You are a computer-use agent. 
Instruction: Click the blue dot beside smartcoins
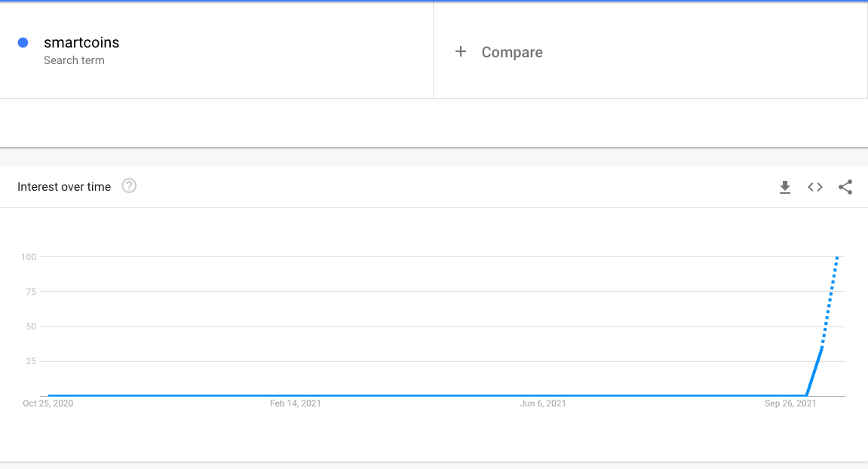pos(23,43)
